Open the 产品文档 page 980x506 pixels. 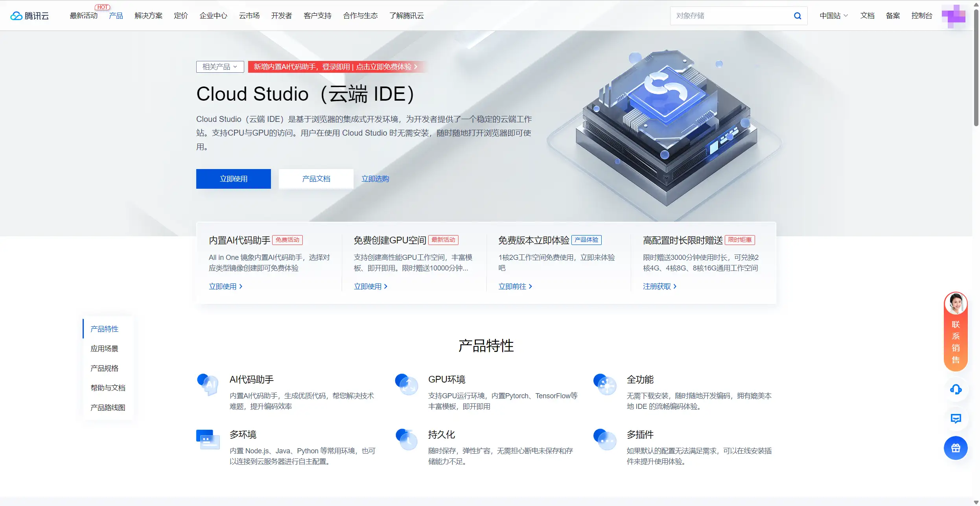tap(316, 178)
